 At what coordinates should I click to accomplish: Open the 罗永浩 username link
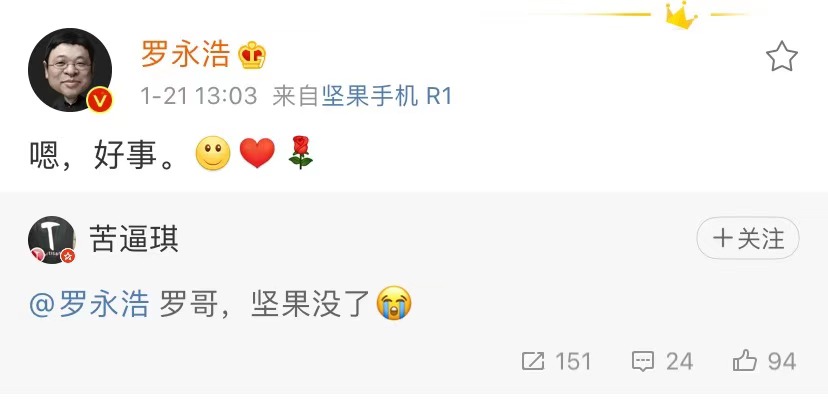(x=185, y=55)
